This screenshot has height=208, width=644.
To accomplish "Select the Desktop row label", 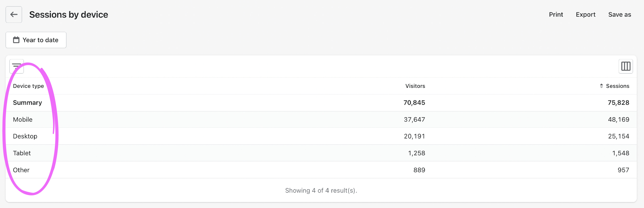I will pyautogui.click(x=25, y=136).
